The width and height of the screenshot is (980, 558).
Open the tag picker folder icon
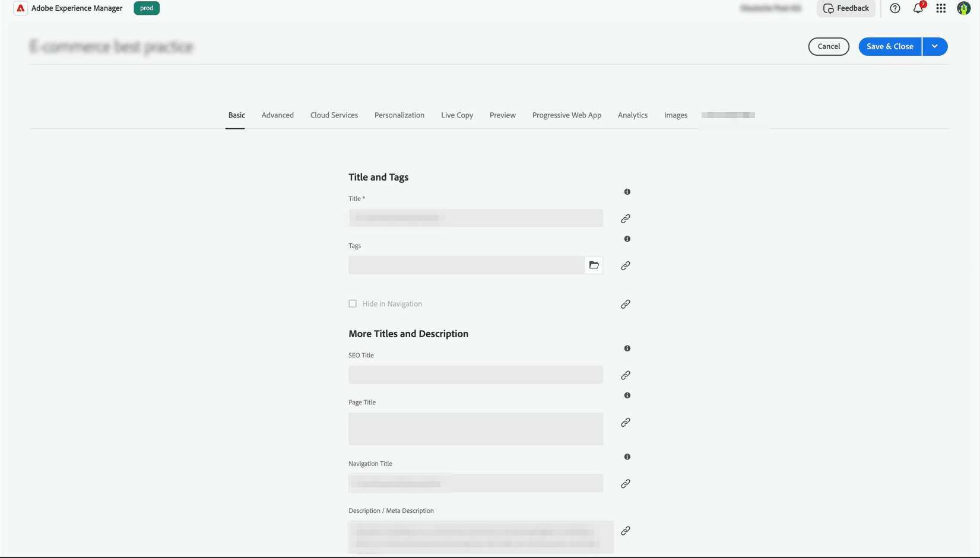click(x=594, y=265)
